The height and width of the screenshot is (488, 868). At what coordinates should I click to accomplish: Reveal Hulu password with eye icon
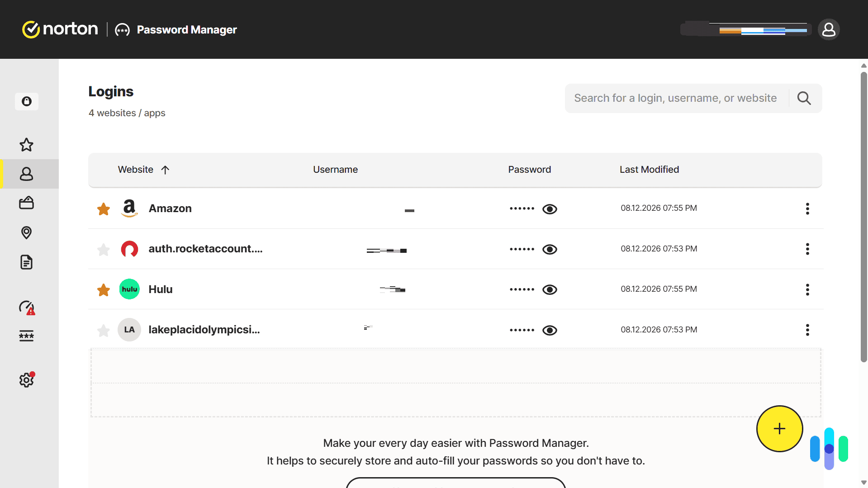[550, 289]
